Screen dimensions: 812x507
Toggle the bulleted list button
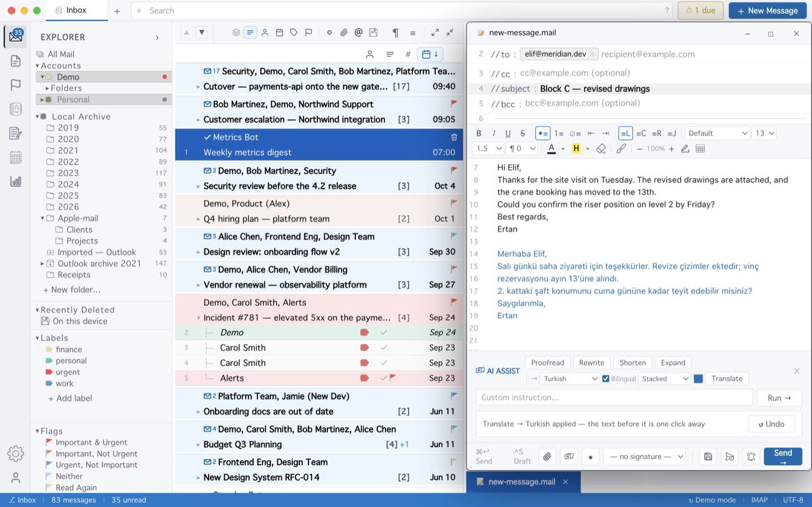click(x=543, y=133)
